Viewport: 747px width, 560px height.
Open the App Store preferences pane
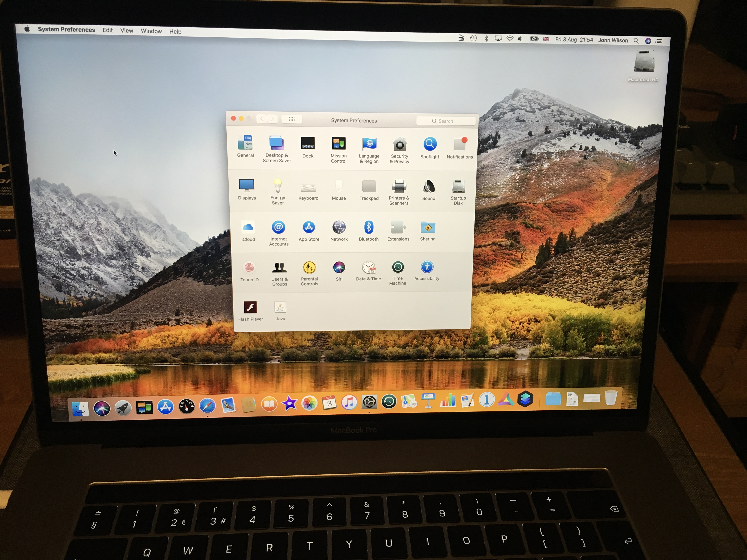pos(309,231)
